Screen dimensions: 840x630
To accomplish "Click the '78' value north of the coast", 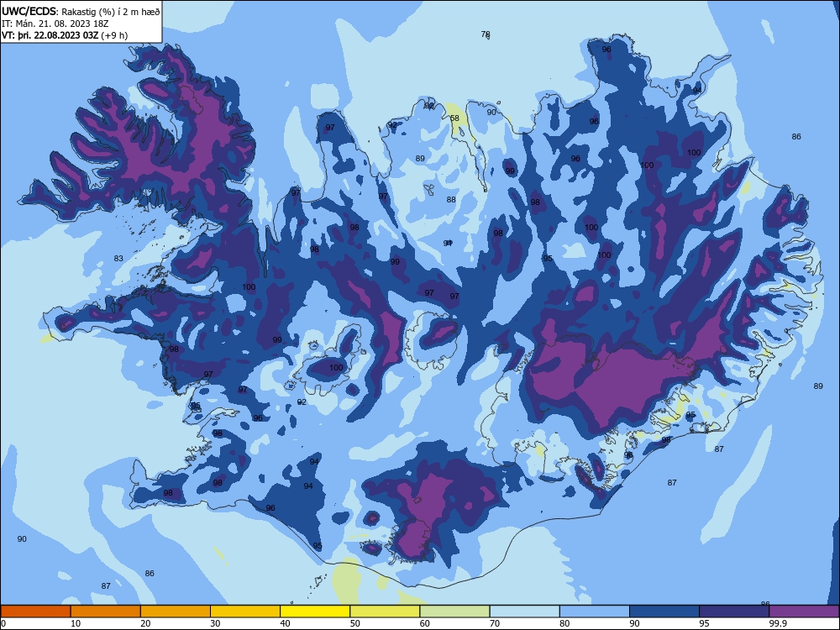I will [x=486, y=34].
